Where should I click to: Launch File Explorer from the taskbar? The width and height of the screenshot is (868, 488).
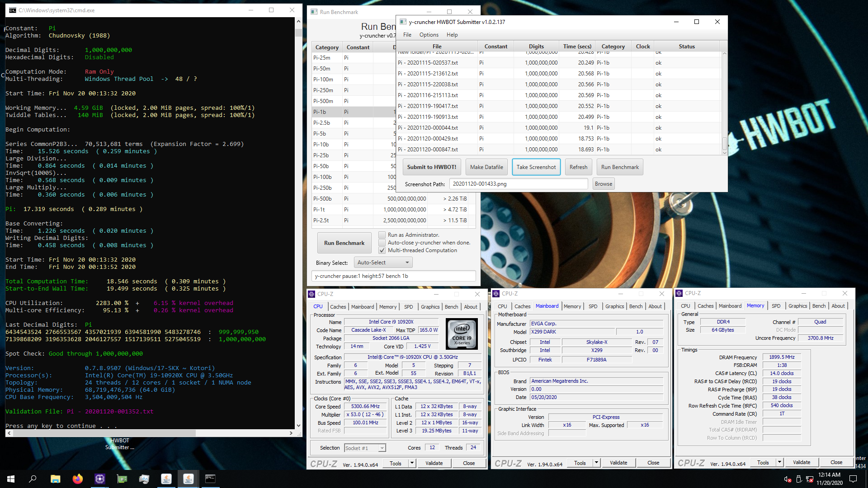(x=55, y=479)
